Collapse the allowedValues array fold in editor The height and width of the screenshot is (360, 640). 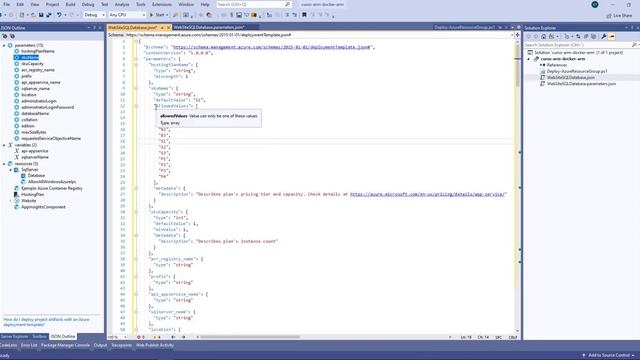[136, 106]
